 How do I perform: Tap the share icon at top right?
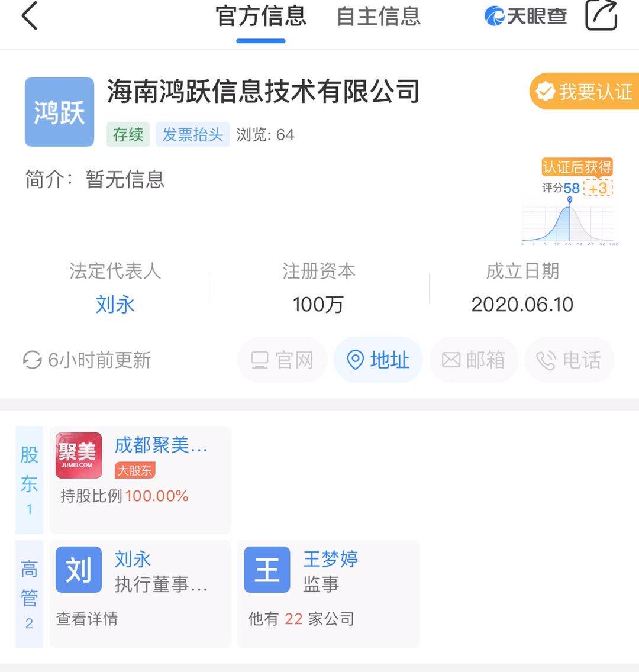[x=601, y=15]
